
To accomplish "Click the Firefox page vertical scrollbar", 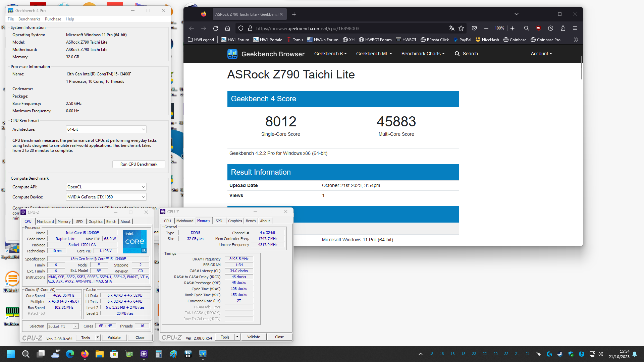I will click(x=581, y=68).
